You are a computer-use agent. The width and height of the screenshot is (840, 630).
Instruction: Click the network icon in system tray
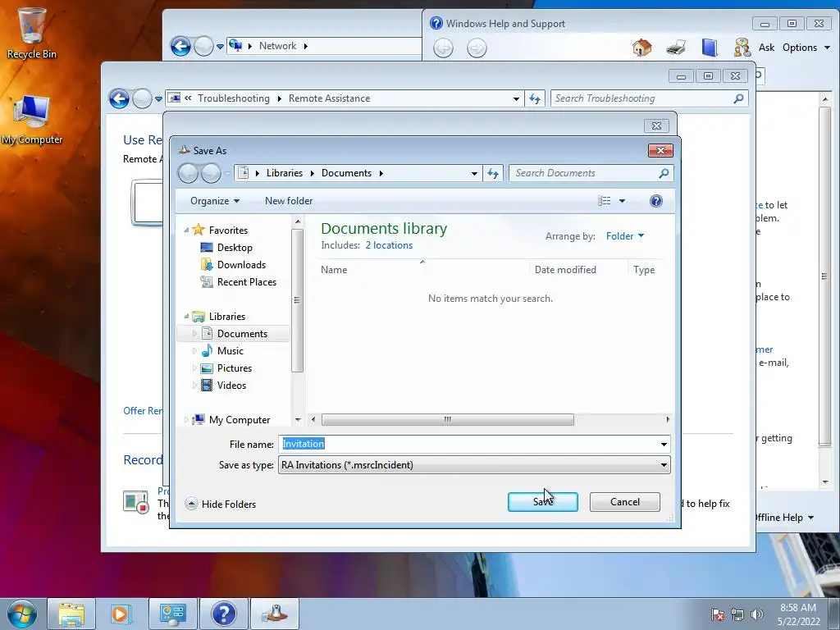pyautogui.click(x=737, y=614)
